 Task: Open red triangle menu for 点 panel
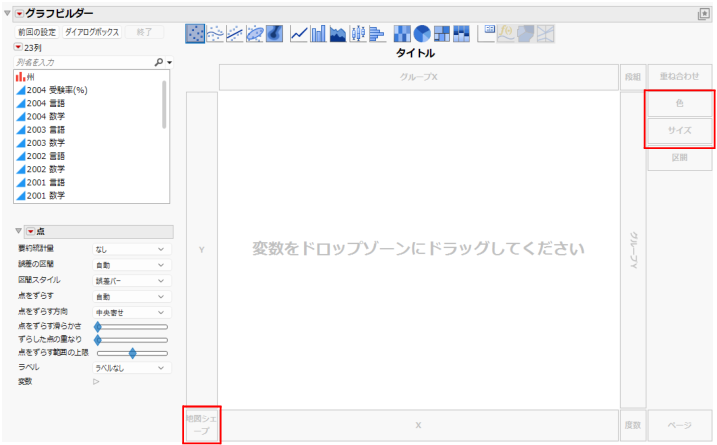(30, 231)
